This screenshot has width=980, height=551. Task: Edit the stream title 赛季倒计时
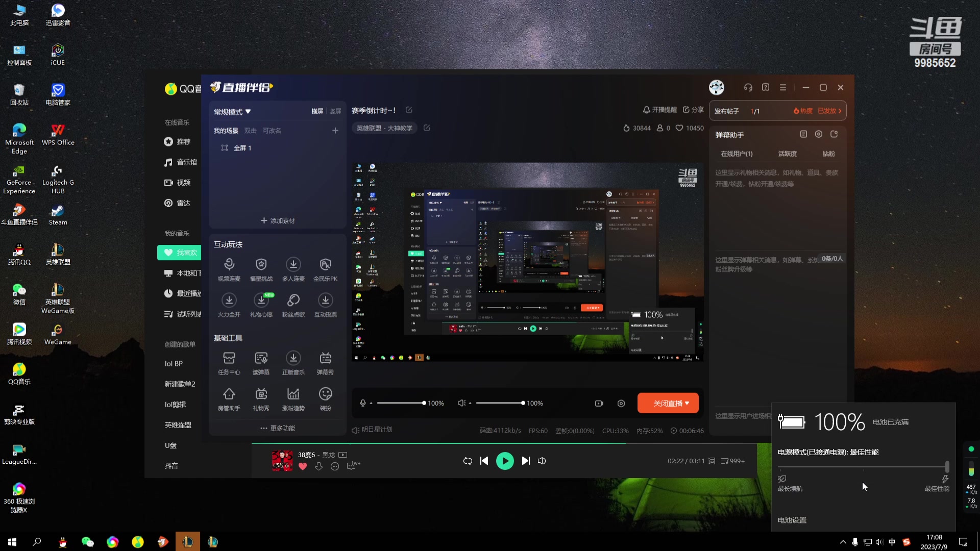point(409,110)
